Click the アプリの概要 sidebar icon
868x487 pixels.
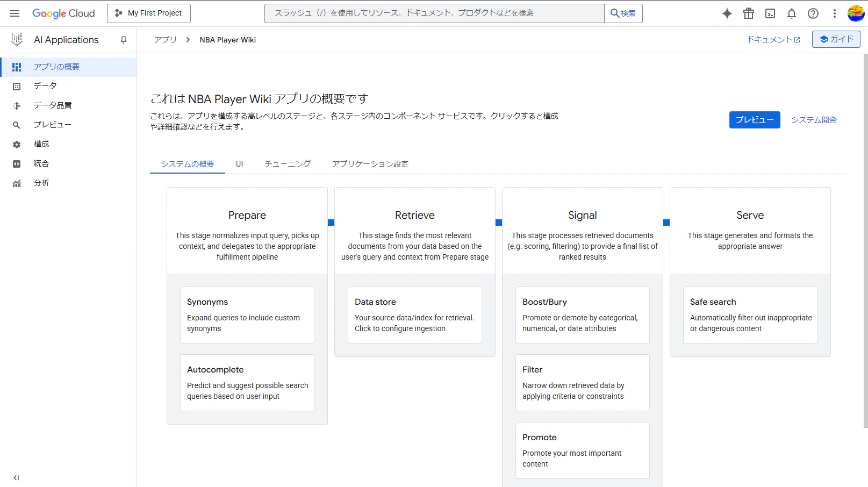point(17,67)
